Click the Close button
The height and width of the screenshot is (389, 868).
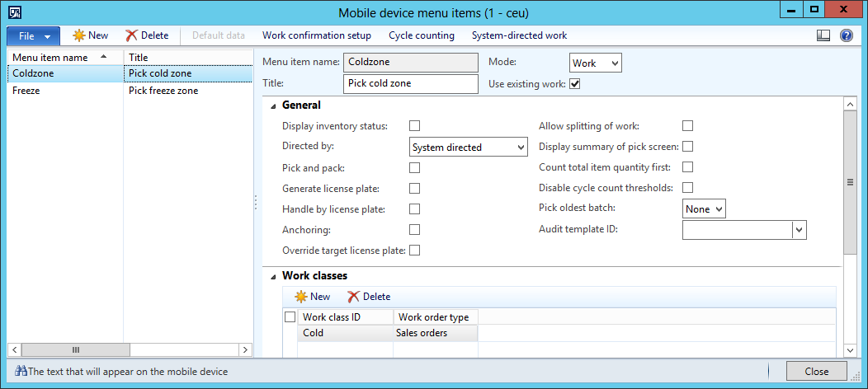tap(816, 371)
